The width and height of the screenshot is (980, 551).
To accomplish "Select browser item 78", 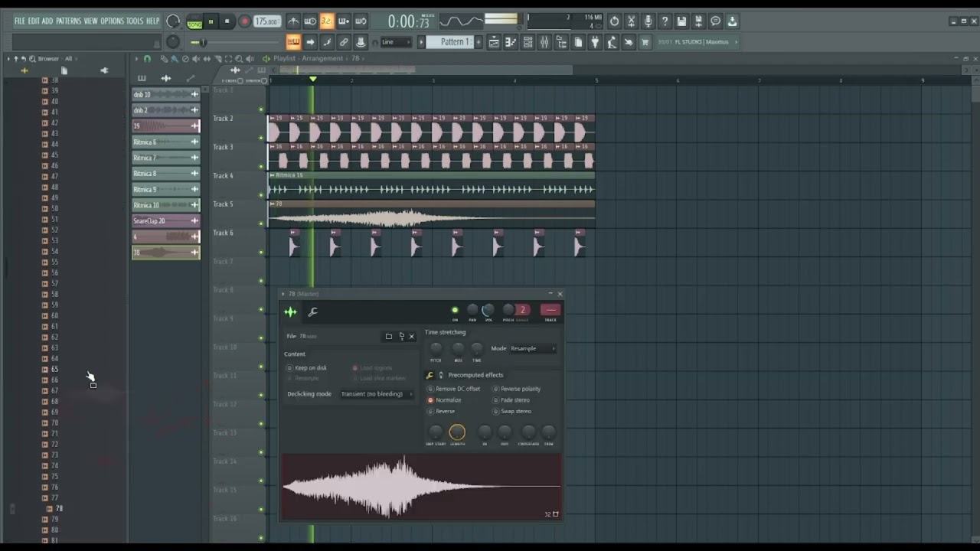I will (x=59, y=508).
